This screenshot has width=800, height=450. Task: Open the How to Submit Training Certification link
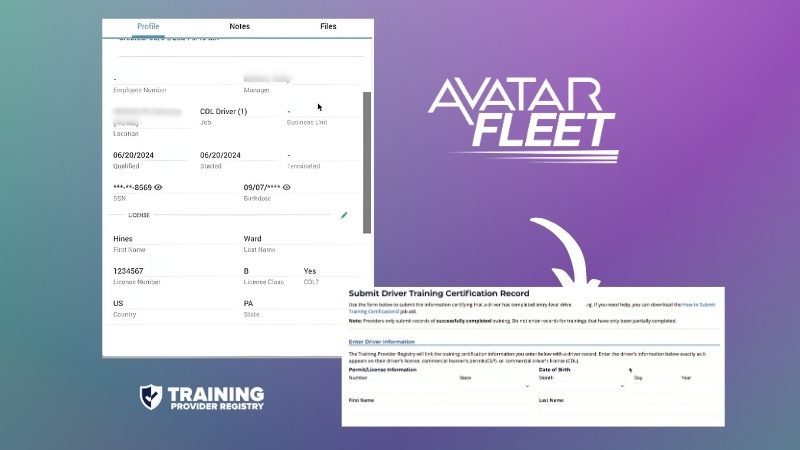(698, 305)
